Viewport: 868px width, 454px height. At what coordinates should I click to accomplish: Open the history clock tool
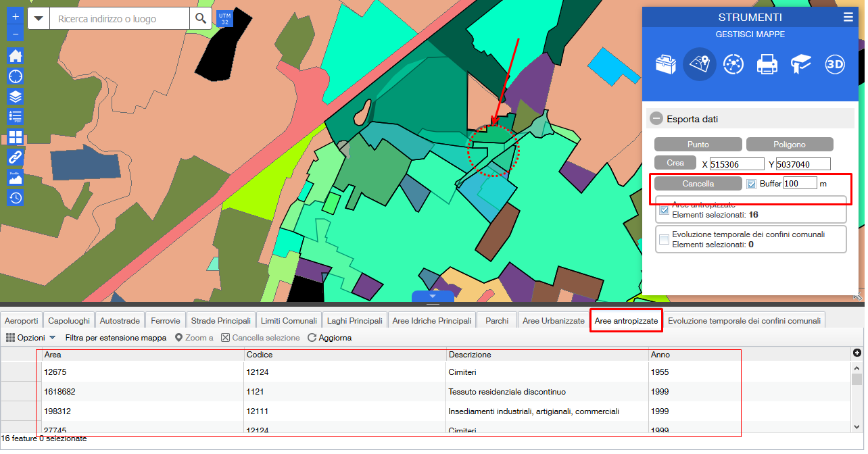click(15, 198)
